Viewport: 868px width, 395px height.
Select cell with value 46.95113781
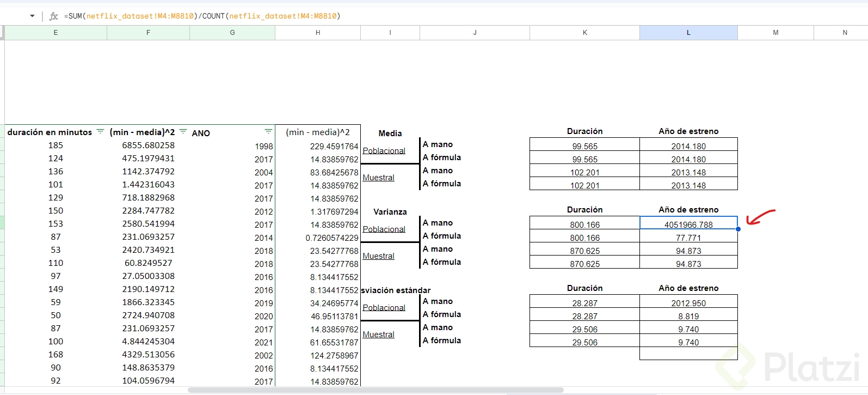318,316
